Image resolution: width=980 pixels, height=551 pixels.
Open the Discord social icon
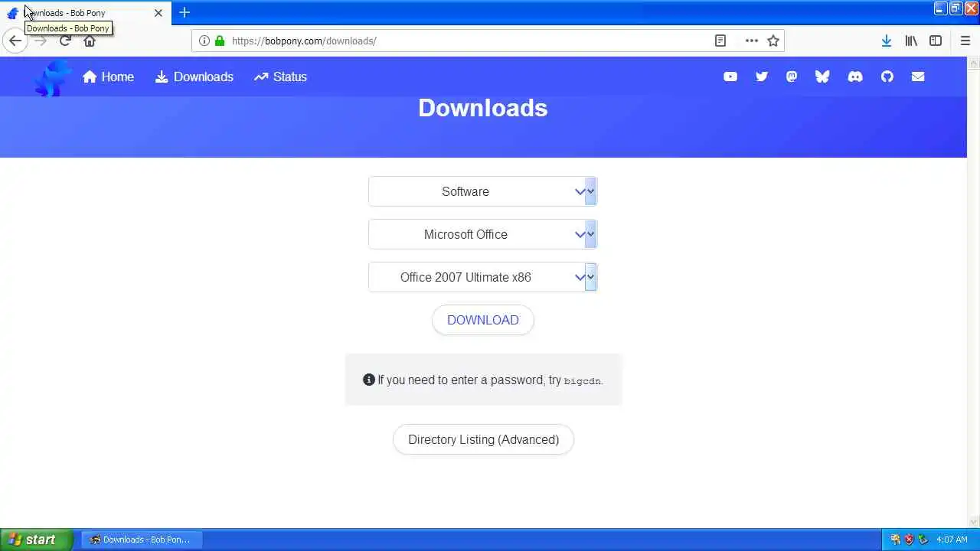click(x=855, y=77)
